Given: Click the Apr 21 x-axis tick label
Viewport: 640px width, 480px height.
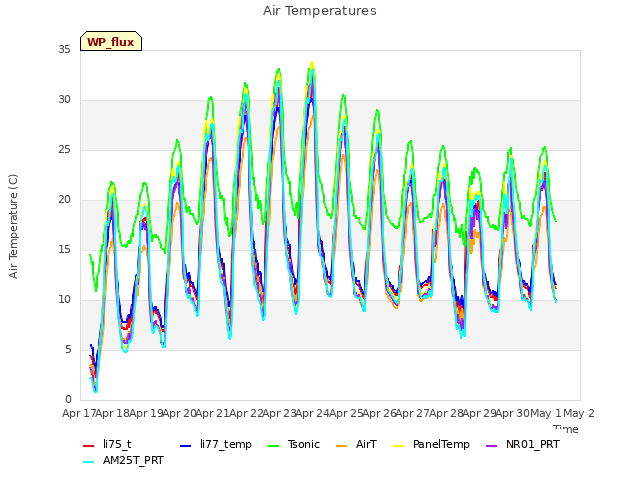Looking at the screenshot, I should click(213, 413).
